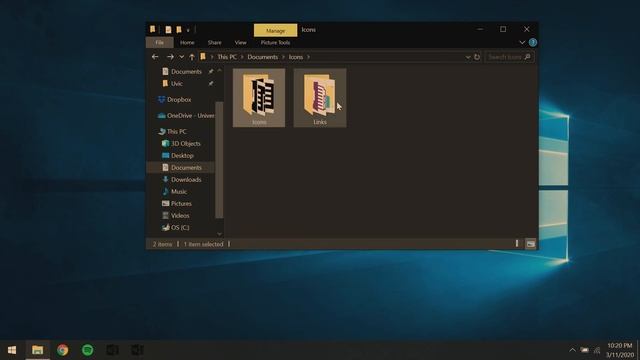Select Dropbox in navigation pane
640x360 pixels.
click(x=179, y=99)
